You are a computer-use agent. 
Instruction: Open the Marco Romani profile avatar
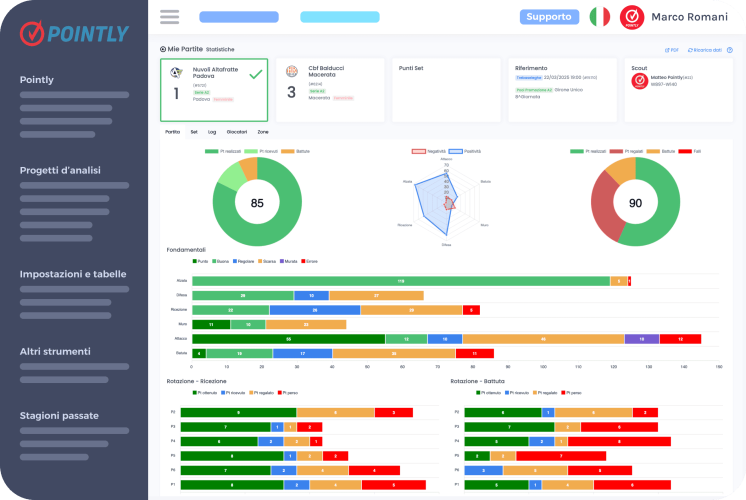click(x=632, y=17)
